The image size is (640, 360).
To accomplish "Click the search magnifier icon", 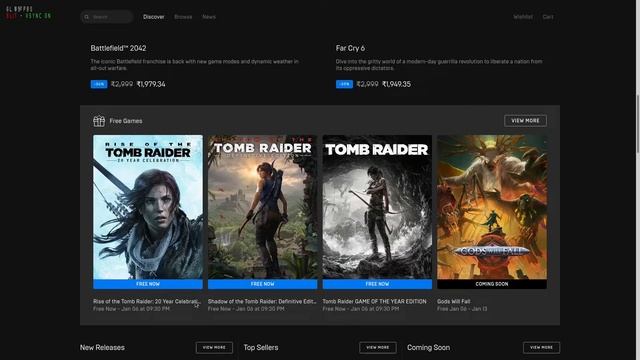I will pyautogui.click(x=87, y=17).
